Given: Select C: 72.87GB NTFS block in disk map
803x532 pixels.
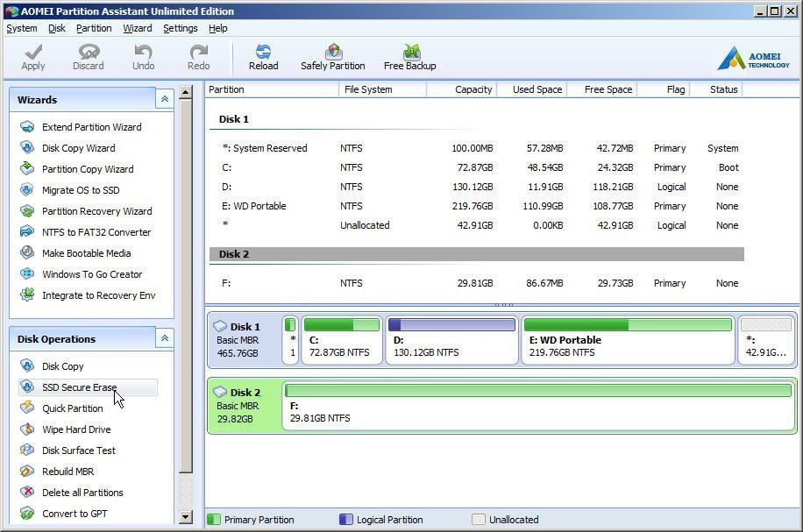Looking at the screenshot, I should tap(342, 340).
